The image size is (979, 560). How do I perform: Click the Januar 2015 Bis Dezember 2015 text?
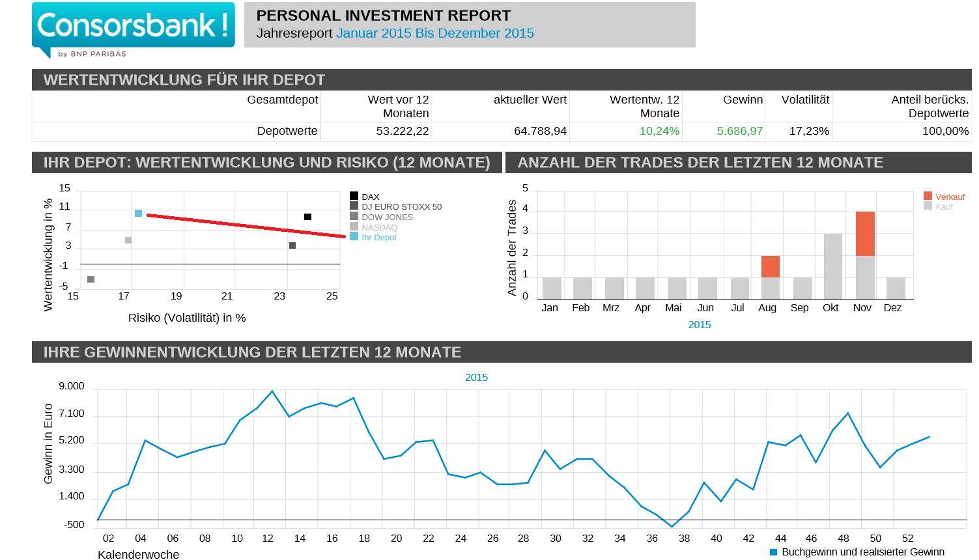[434, 33]
